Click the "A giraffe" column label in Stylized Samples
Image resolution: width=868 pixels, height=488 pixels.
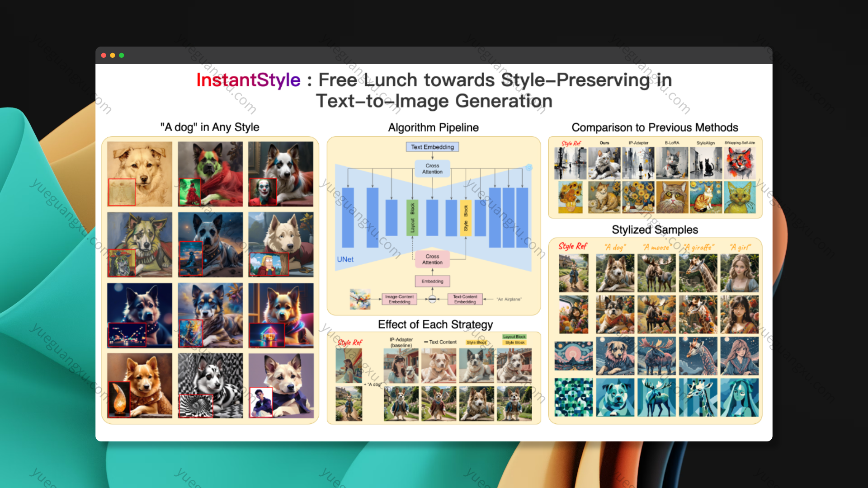click(698, 247)
